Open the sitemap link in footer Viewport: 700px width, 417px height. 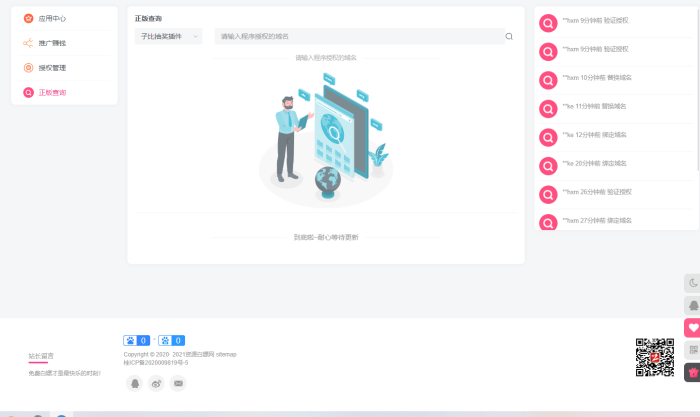coord(226,354)
